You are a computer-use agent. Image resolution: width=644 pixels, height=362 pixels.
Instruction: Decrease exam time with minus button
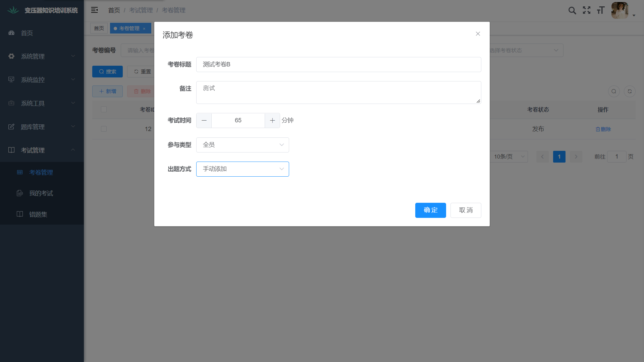click(204, 120)
